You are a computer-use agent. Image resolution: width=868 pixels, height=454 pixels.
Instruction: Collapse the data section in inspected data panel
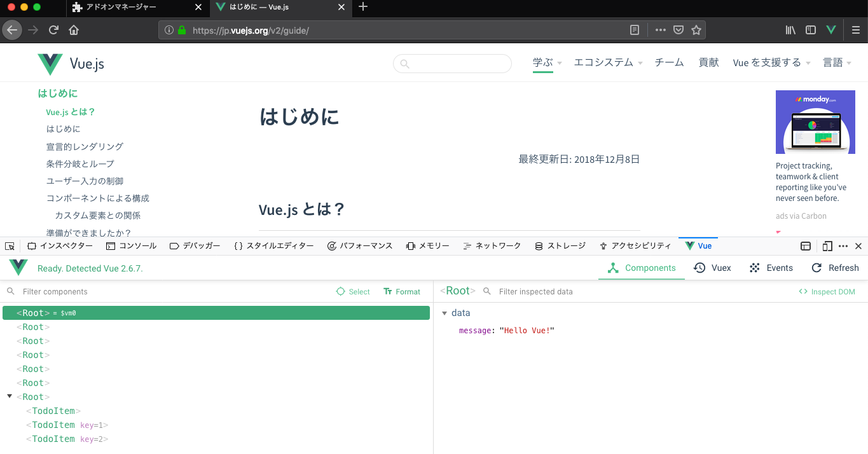444,312
